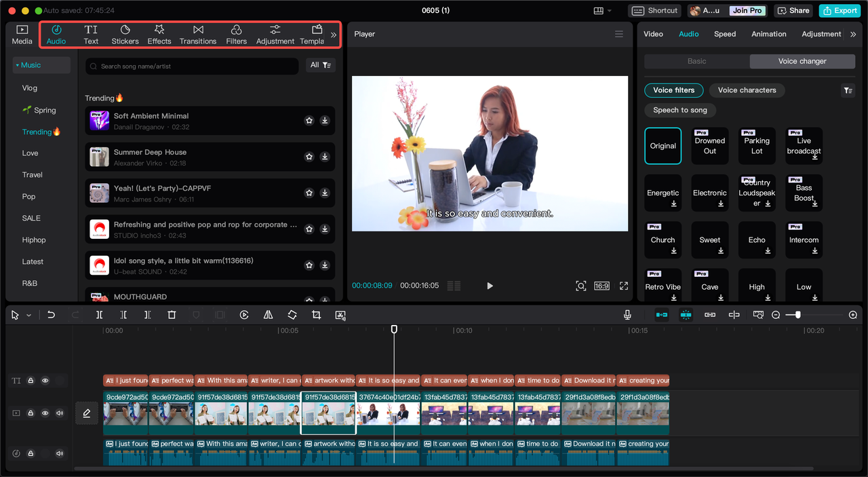Screen dimensions: 868x477
Task: Click the zoom-in magnifier on timeline
Action: [853, 315]
